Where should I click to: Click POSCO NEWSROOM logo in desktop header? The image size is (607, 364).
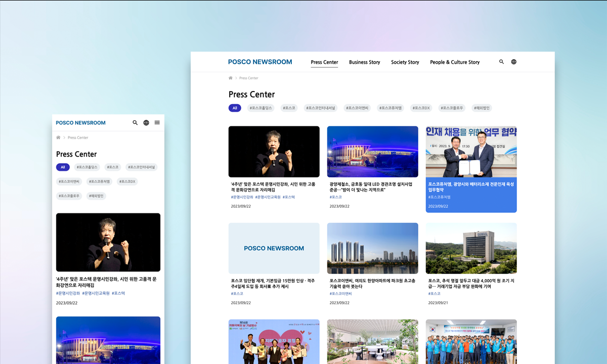[260, 62]
